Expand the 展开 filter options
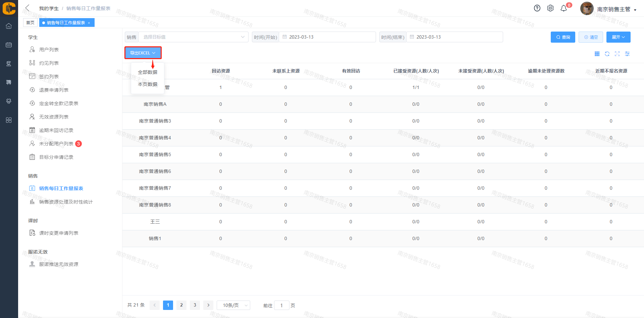 618,37
